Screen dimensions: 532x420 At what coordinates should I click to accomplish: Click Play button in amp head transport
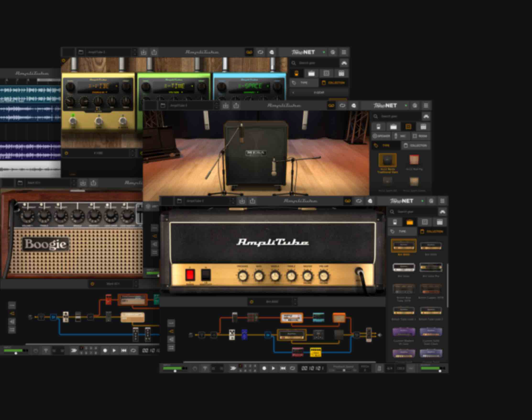[x=273, y=368]
